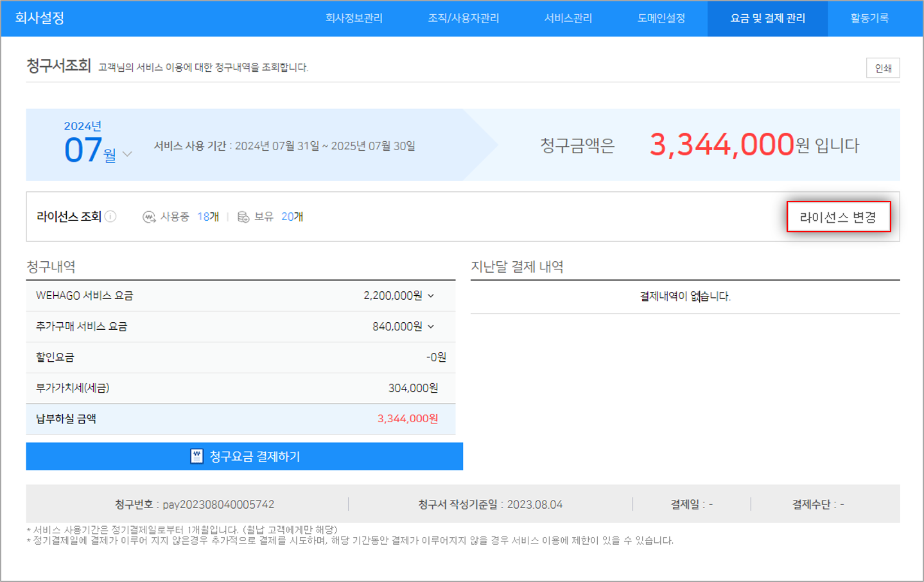
Task: Switch to the 회사정보관리 tab
Action: point(354,18)
